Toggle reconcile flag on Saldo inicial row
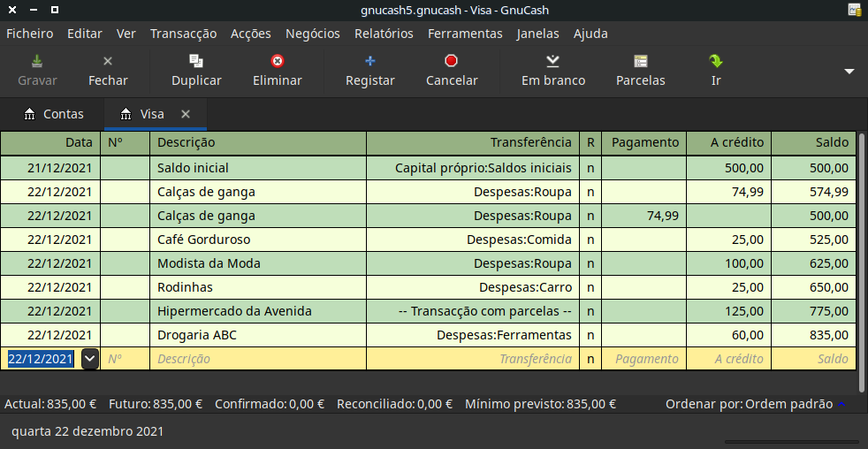The height and width of the screenshot is (449, 868). tap(590, 168)
